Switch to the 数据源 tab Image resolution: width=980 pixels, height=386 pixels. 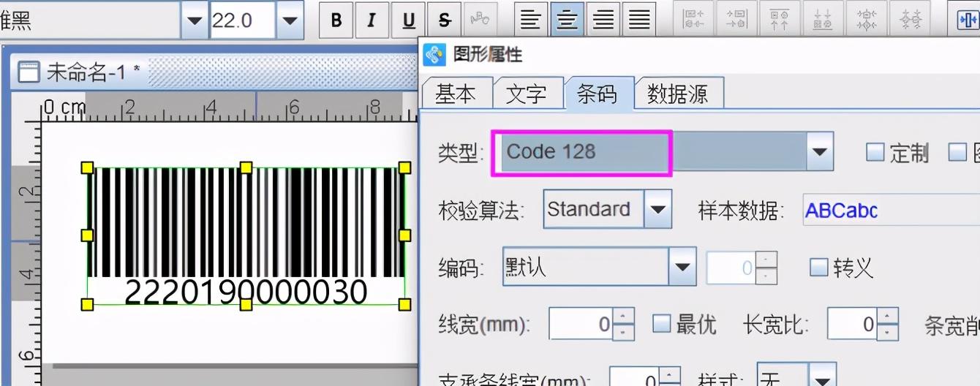point(677,94)
